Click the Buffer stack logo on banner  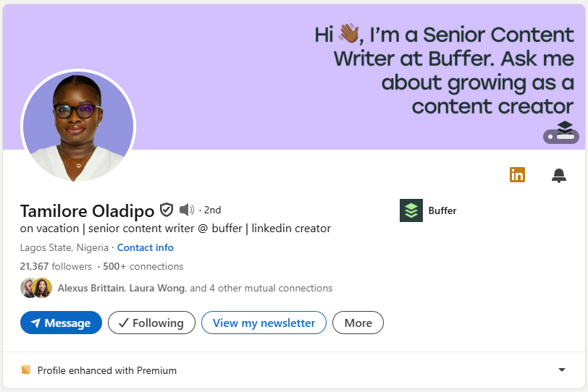(x=566, y=127)
